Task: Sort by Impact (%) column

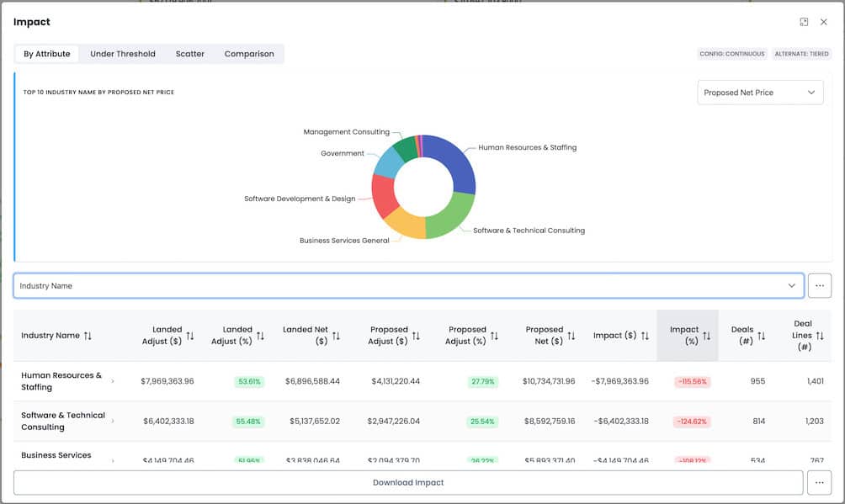Action: click(x=706, y=336)
